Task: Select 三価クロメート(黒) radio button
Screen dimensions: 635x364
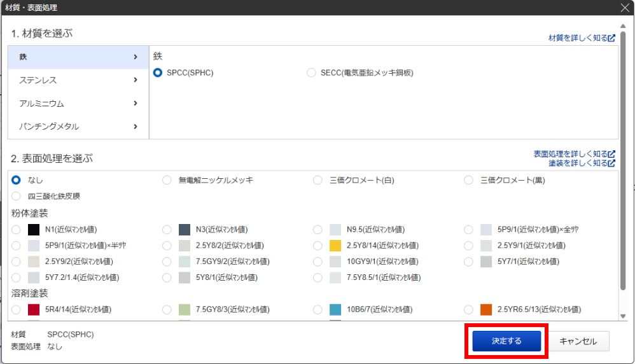Action: (x=468, y=180)
